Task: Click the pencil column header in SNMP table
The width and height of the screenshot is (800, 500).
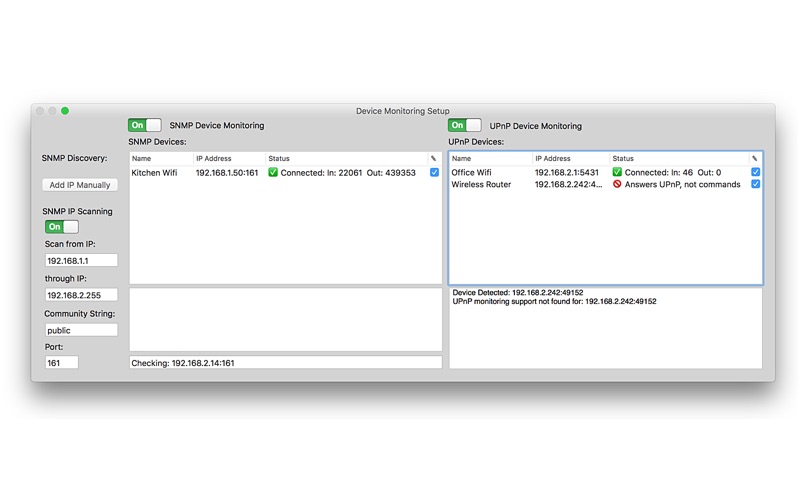Action: (433, 159)
